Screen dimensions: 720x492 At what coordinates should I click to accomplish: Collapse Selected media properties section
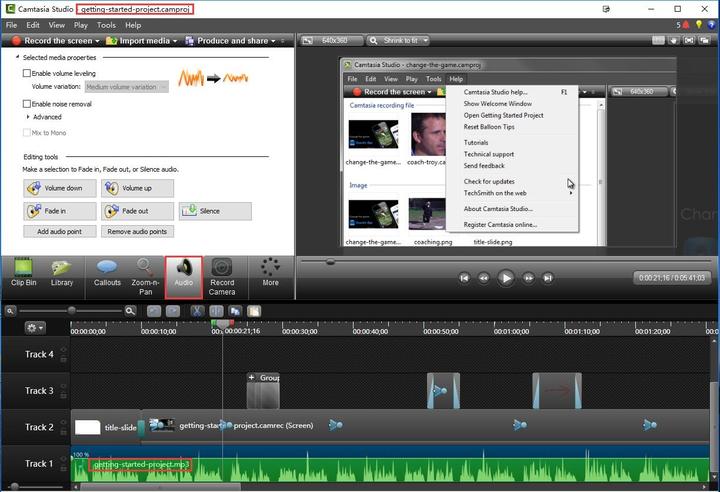point(17,57)
